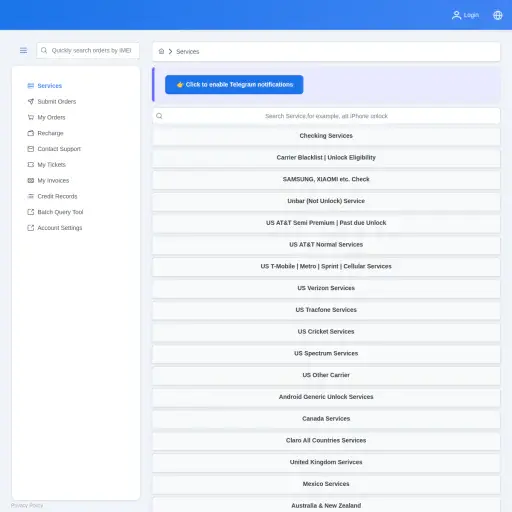
Task: Enable Telegram notifications button
Action: [x=234, y=85]
